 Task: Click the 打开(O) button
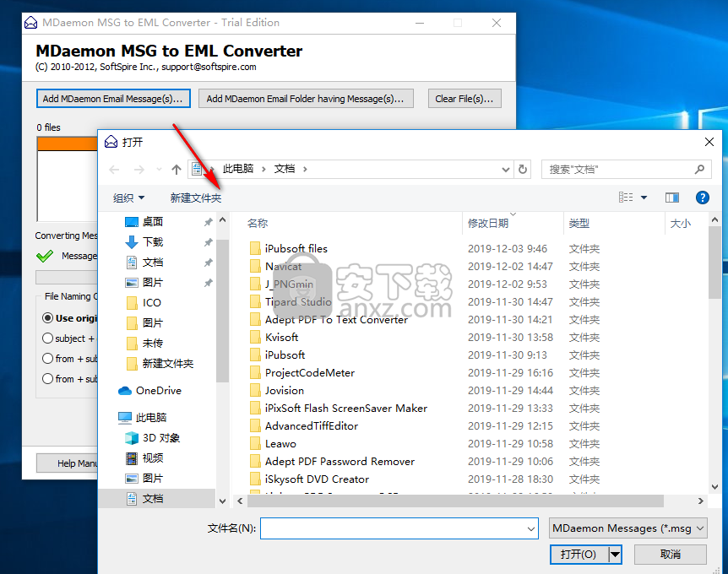pos(579,555)
